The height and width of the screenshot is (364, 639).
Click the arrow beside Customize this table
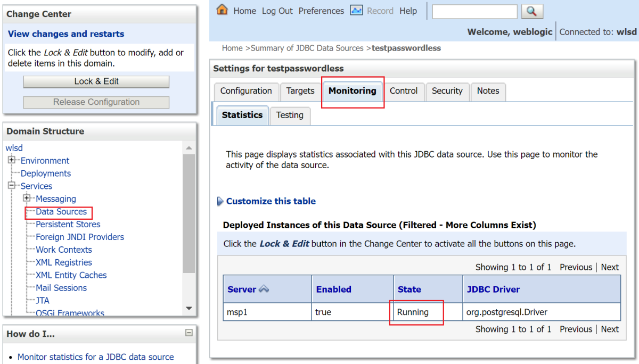coord(219,201)
